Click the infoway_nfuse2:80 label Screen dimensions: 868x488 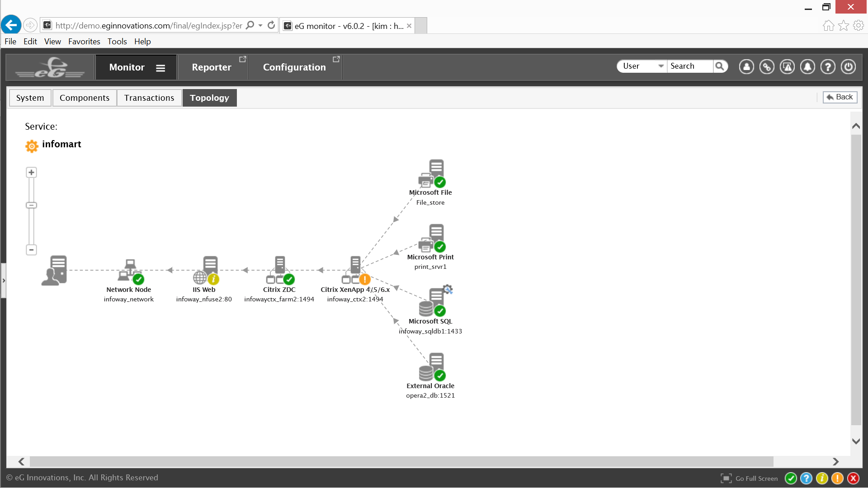tap(204, 299)
